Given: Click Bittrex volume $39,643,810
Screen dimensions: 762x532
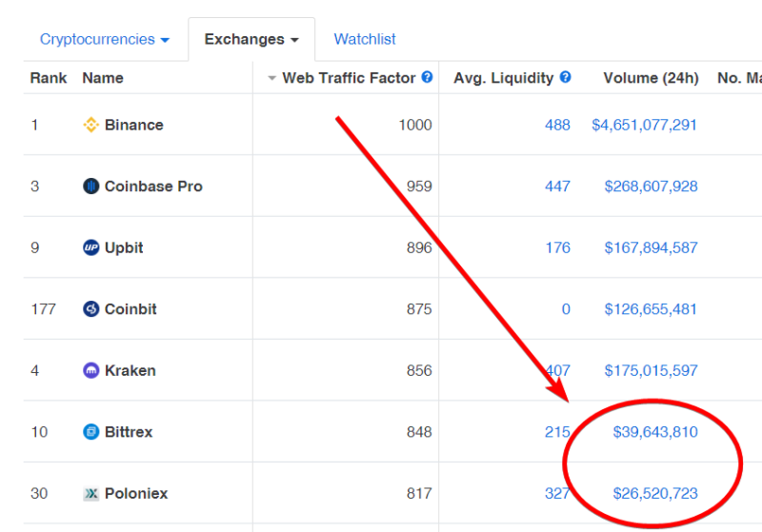Looking at the screenshot, I should (x=655, y=432).
